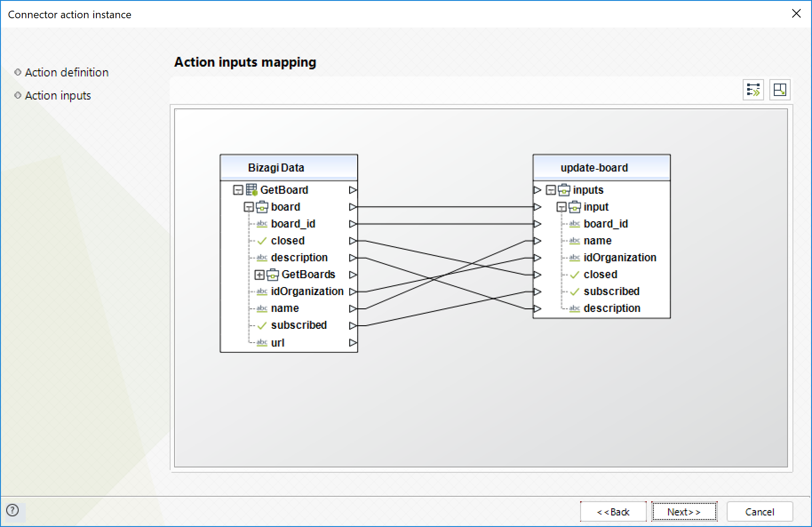This screenshot has width=812, height=527.
Task: Click output arrow connector of board node
Action: click(353, 207)
